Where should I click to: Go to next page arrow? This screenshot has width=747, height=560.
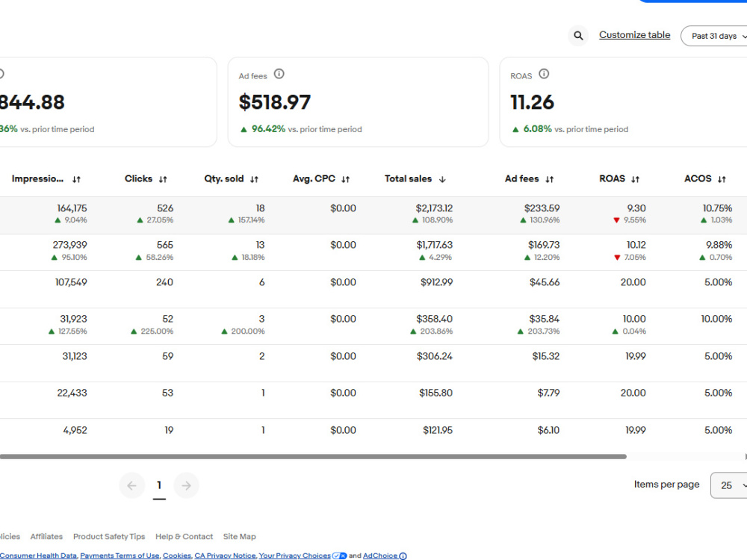(186, 485)
